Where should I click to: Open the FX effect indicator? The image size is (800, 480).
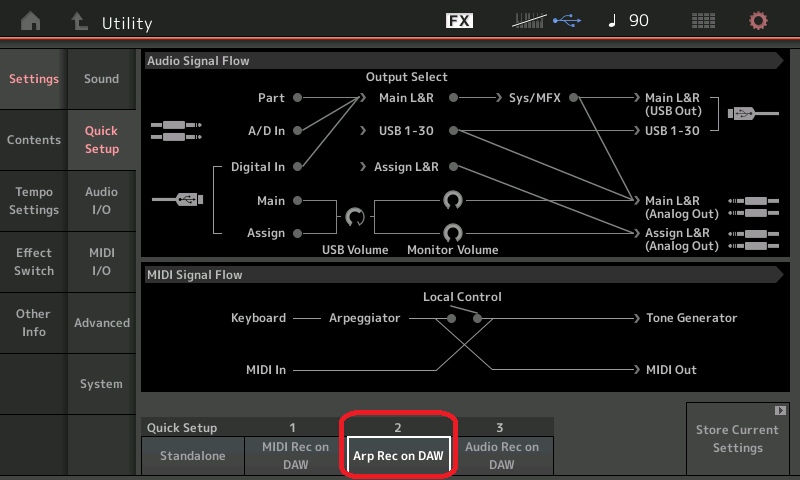pos(459,21)
